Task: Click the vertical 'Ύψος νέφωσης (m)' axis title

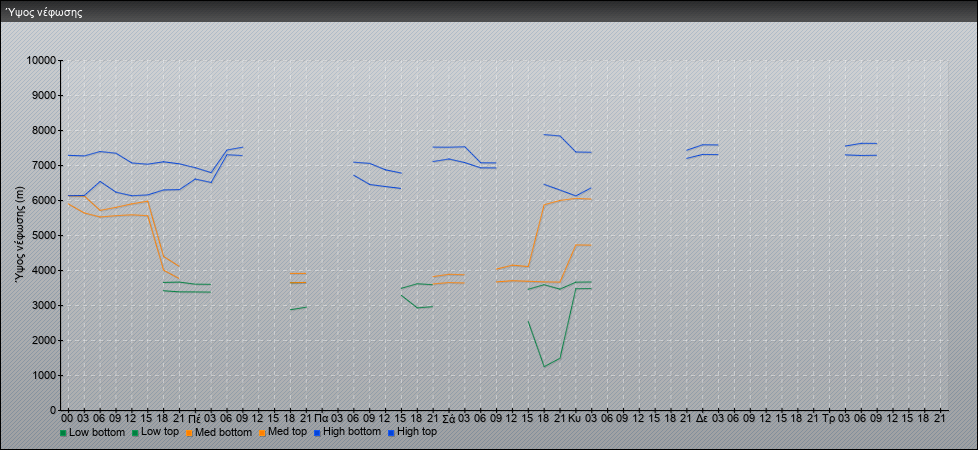Action: (x=20, y=235)
